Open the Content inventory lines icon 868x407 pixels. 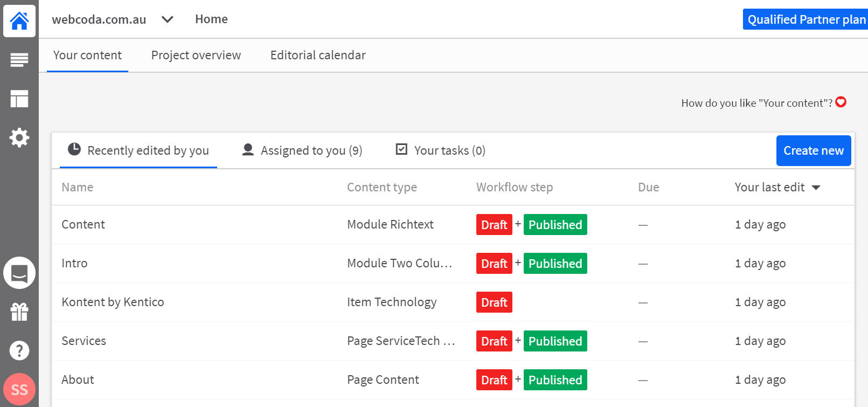pos(19,60)
